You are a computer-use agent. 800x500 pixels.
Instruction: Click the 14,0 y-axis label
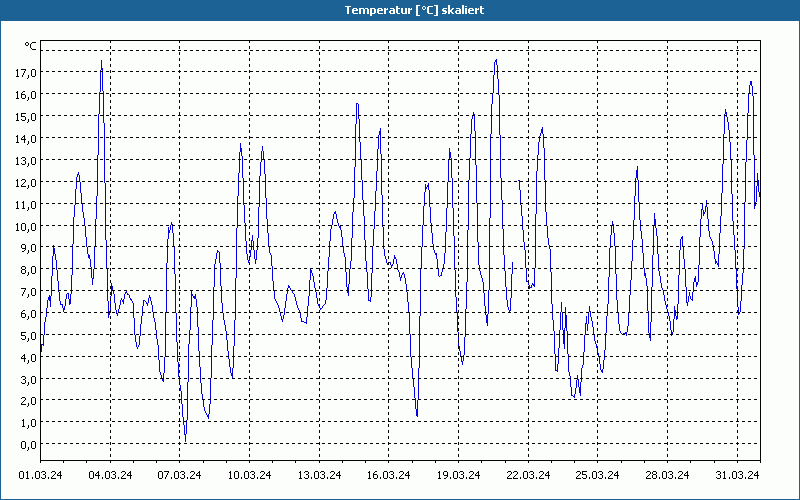pos(26,138)
